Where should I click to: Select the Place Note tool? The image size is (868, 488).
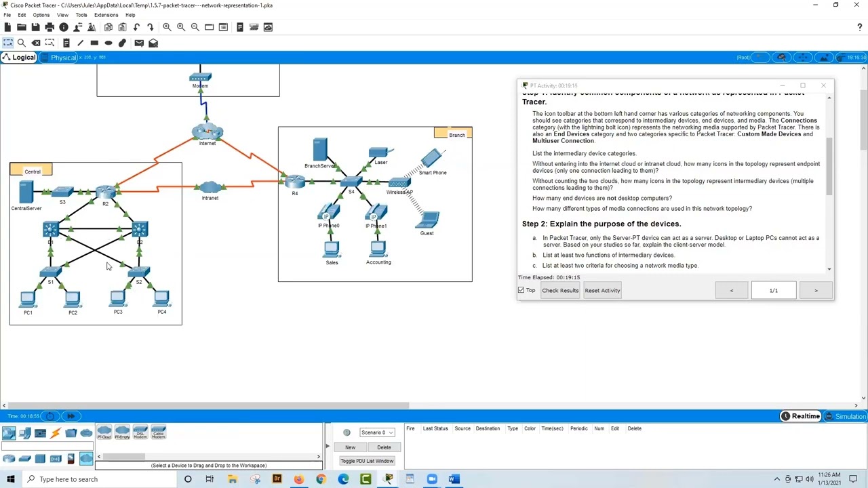click(66, 43)
